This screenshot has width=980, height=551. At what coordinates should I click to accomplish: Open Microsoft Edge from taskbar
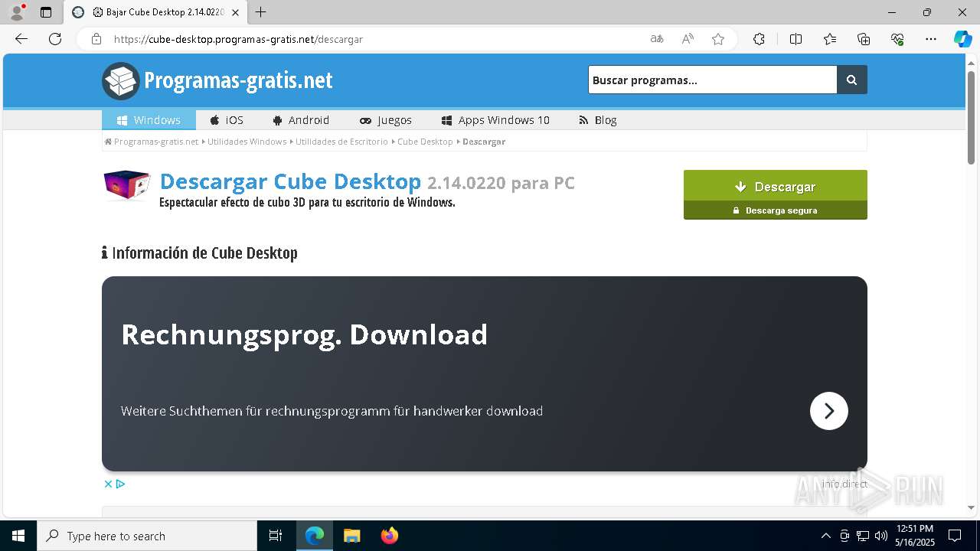315,536
